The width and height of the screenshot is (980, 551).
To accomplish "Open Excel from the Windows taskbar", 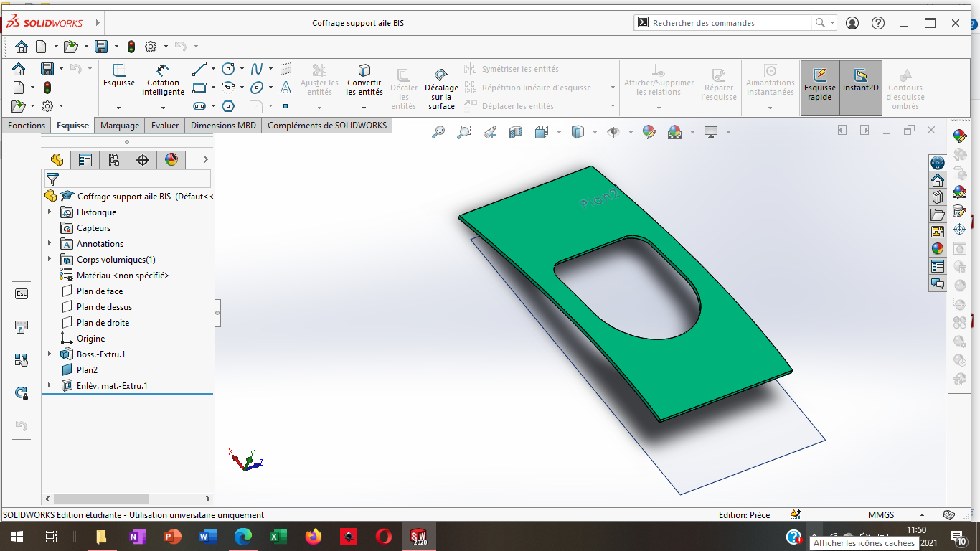I will coord(278,537).
